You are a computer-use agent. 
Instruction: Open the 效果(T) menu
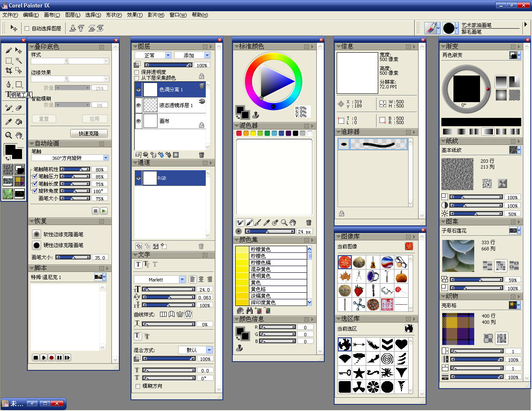click(135, 15)
